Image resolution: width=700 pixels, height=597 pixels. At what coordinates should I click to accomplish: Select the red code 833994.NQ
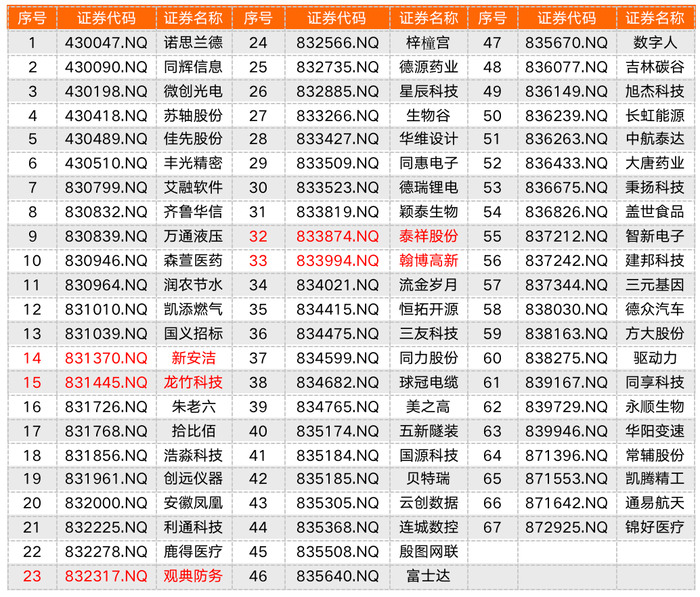pyautogui.click(x=337, y=261)
